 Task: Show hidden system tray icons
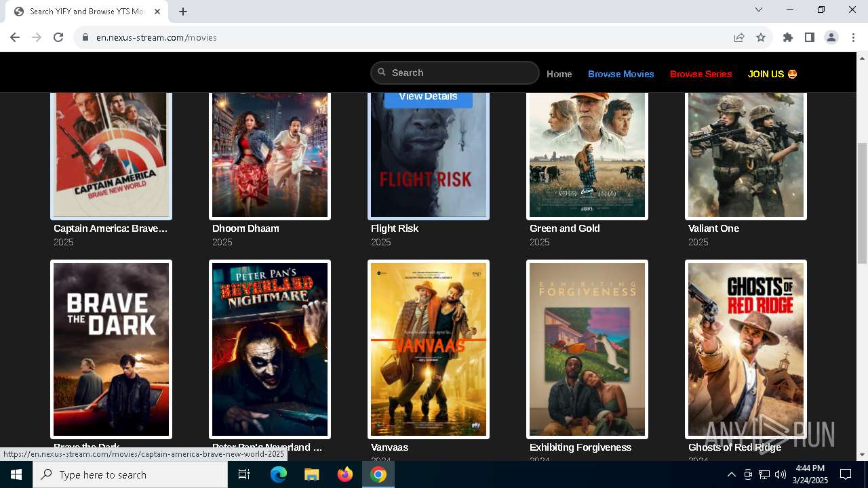click(732, 474)
